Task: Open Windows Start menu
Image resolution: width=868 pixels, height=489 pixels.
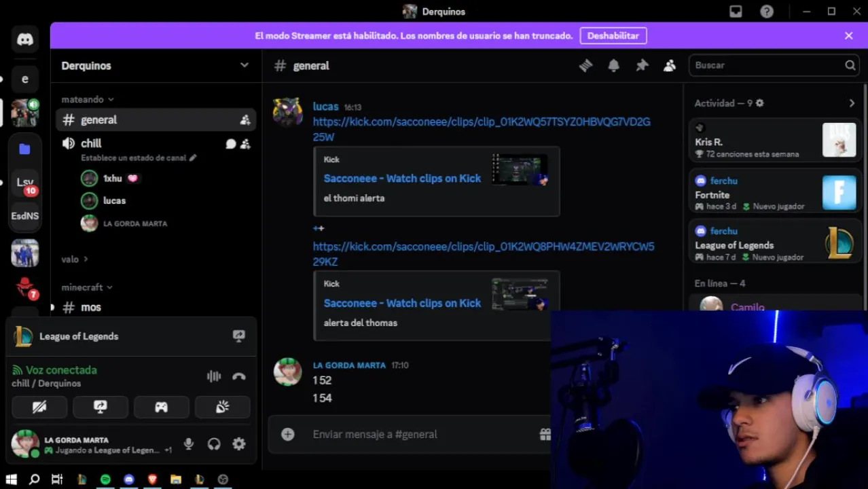Action: (12, 479)
